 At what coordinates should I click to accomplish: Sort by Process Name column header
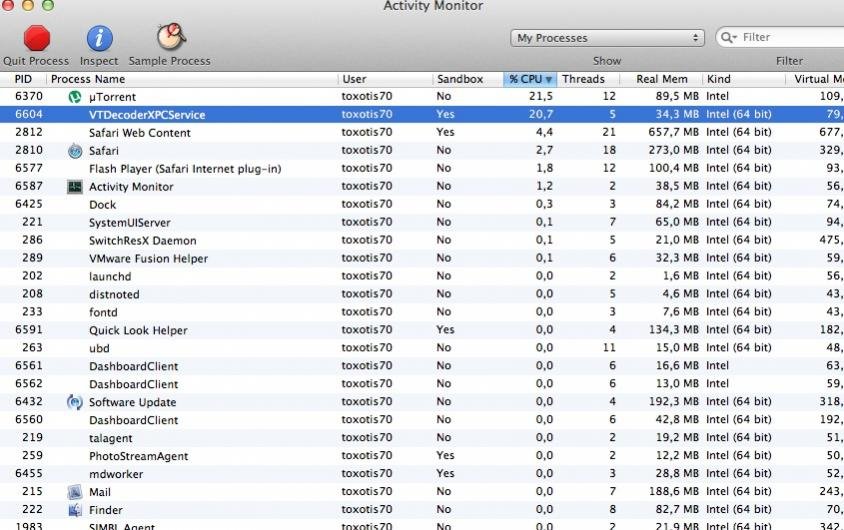(88, 79)
